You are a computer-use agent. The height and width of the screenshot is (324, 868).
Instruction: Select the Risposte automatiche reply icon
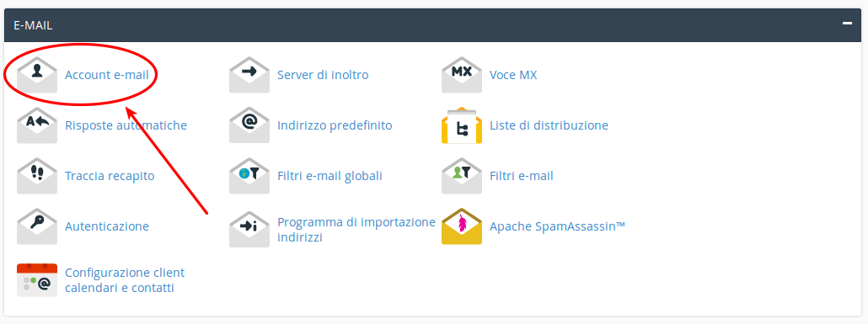(x=37, y=125)
